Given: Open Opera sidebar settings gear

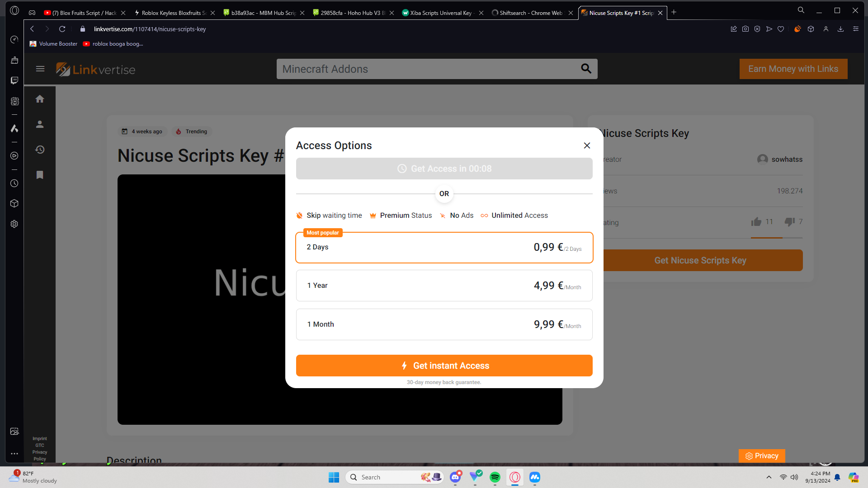Looking at the screenshot, I should point(14,224).
